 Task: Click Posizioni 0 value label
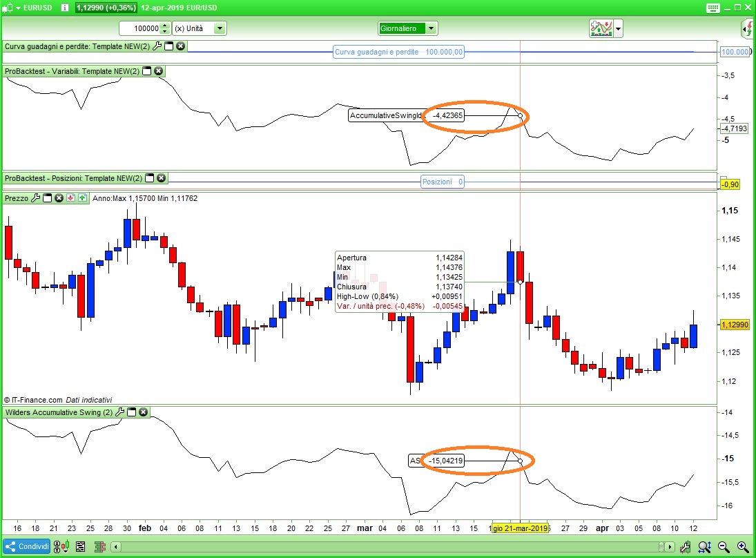[x=442, y=182]
